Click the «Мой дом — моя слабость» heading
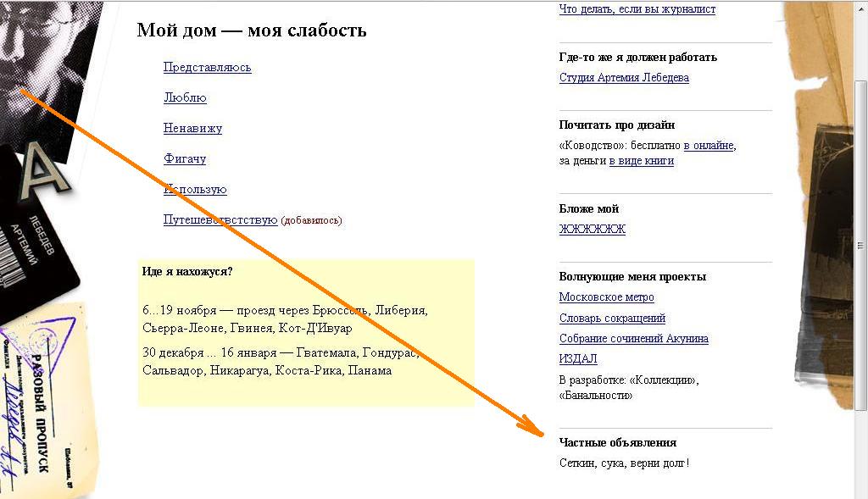The height and width of the screenshot is (499, 868). (251, 30)
